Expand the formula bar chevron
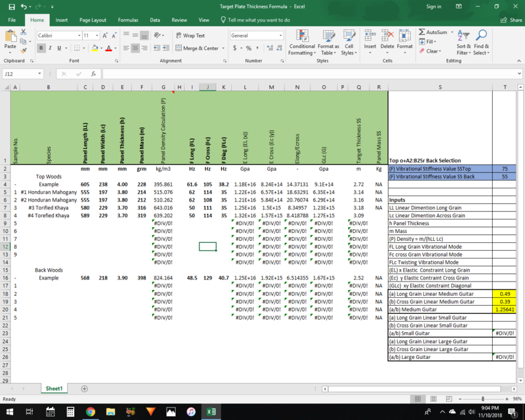The width and height of the screenshot is (525, 420). (519, 73)
